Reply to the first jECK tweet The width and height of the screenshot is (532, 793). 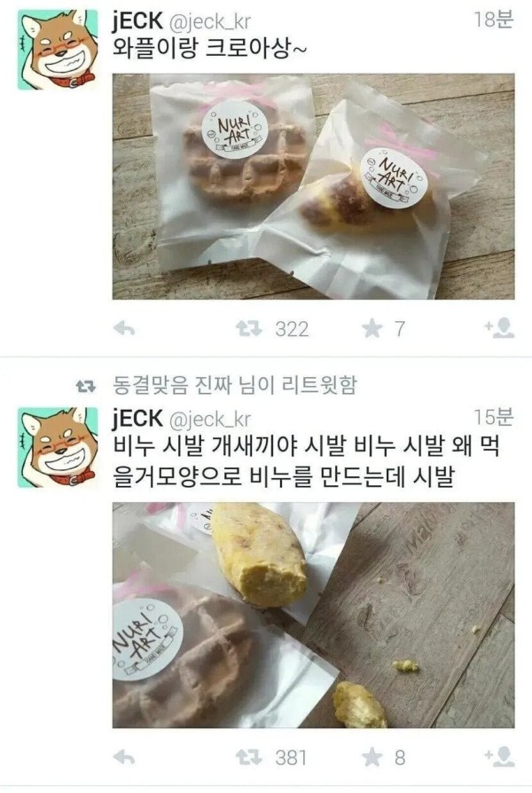click(124, 329)
